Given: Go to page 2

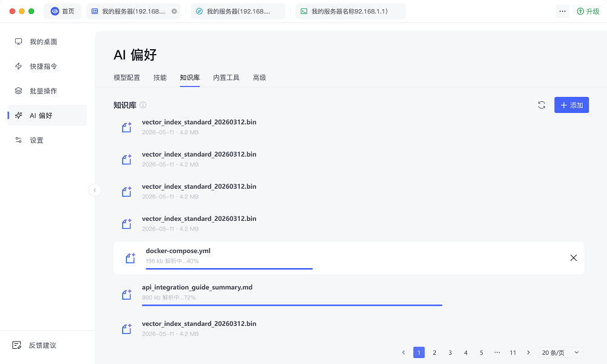Looking at the screenshot, I should point(435,352).
